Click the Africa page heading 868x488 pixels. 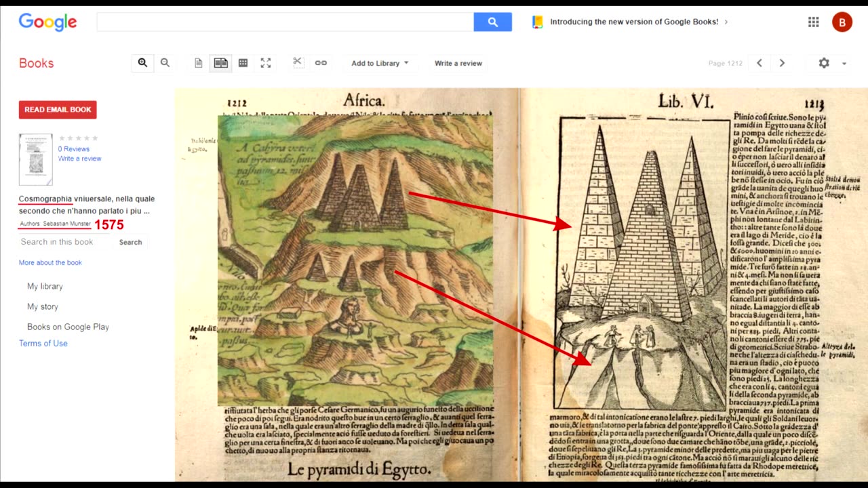tap(364, 100)
